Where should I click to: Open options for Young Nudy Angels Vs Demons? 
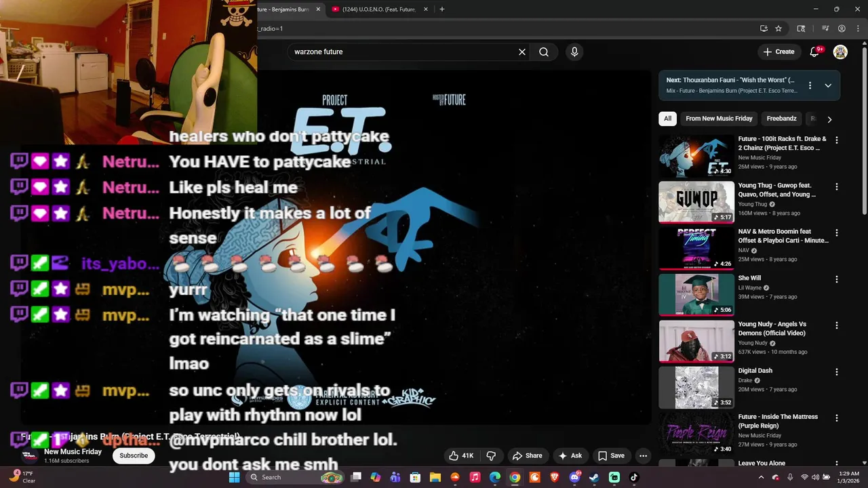point(836,325)
